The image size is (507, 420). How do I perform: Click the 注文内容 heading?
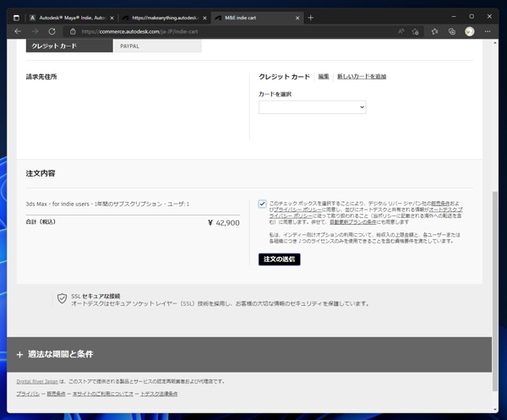coord(41,173)
